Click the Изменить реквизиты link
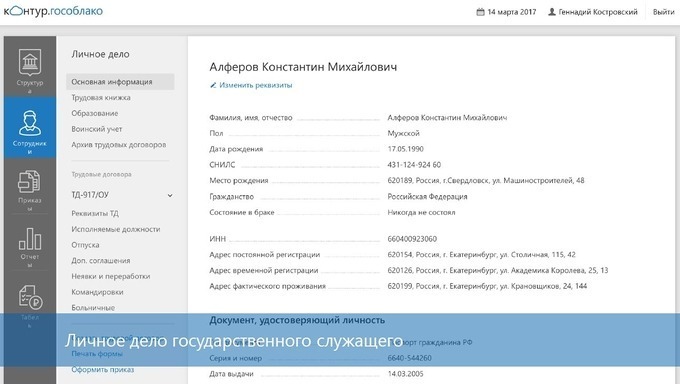 256,85
